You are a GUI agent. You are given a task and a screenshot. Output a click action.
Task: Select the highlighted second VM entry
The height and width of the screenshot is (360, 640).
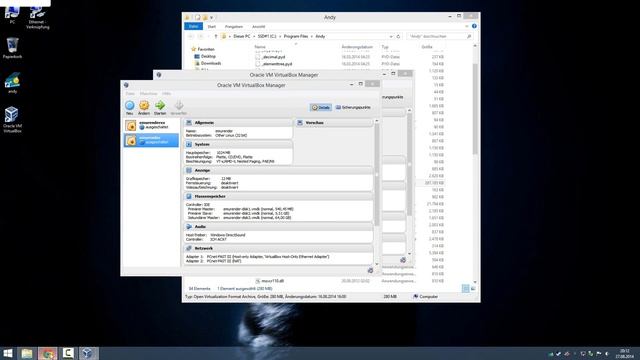(151, 140)
